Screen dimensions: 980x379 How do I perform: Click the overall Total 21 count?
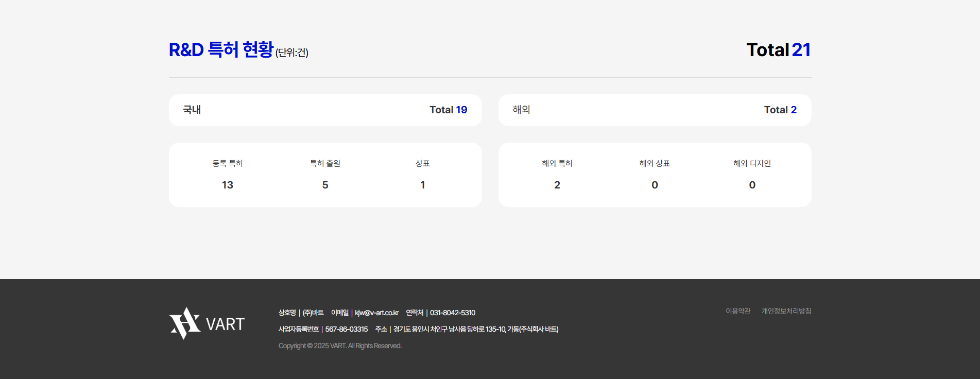pos(778,50)
